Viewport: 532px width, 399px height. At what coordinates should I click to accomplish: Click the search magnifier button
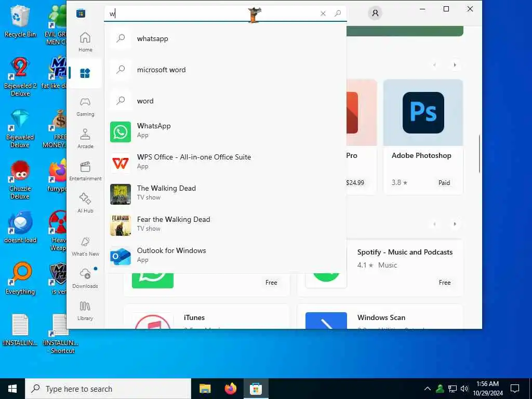tap(338, 14)
